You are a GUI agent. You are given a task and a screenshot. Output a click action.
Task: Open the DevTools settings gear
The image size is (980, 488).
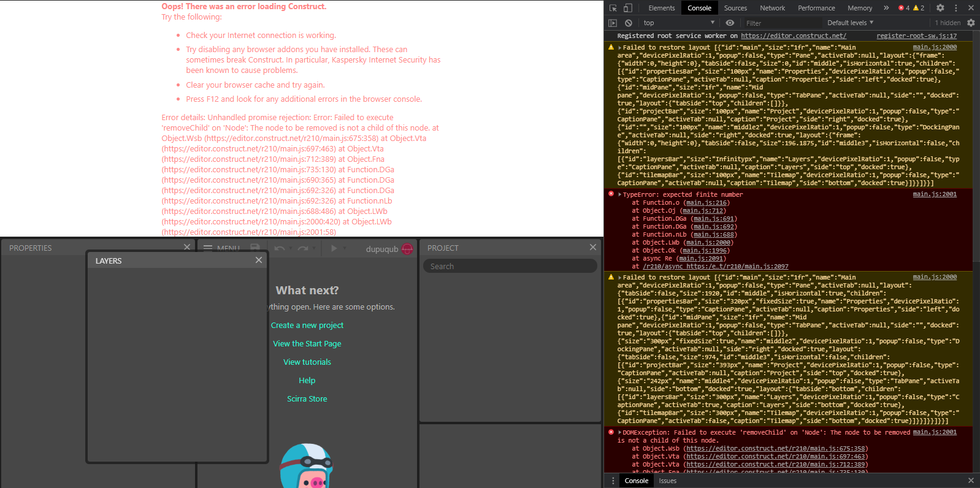tap(940, 8)
